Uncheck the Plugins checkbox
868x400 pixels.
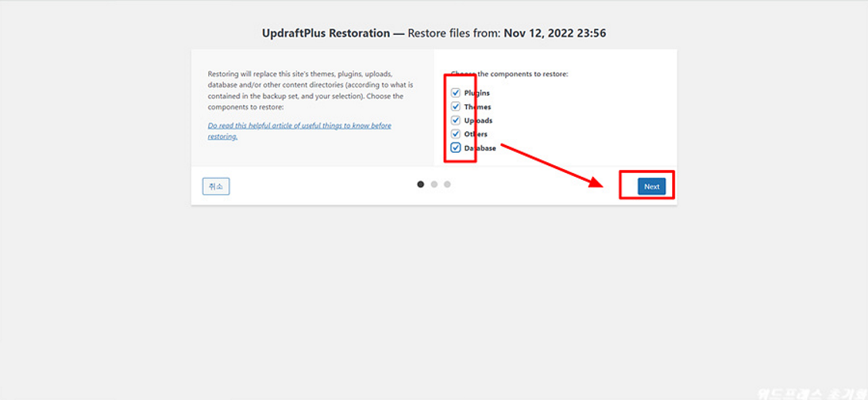455,93
